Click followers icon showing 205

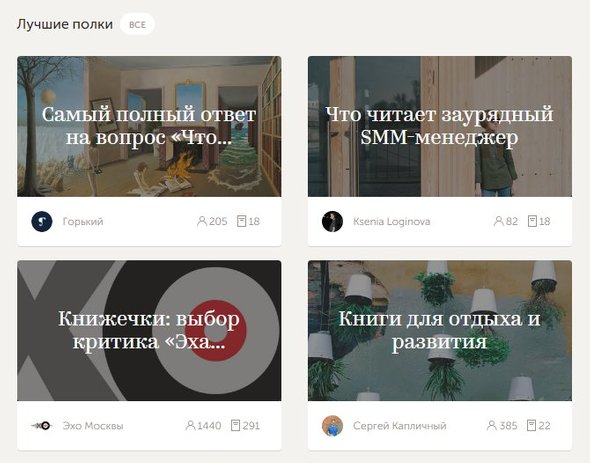(202, 221)
